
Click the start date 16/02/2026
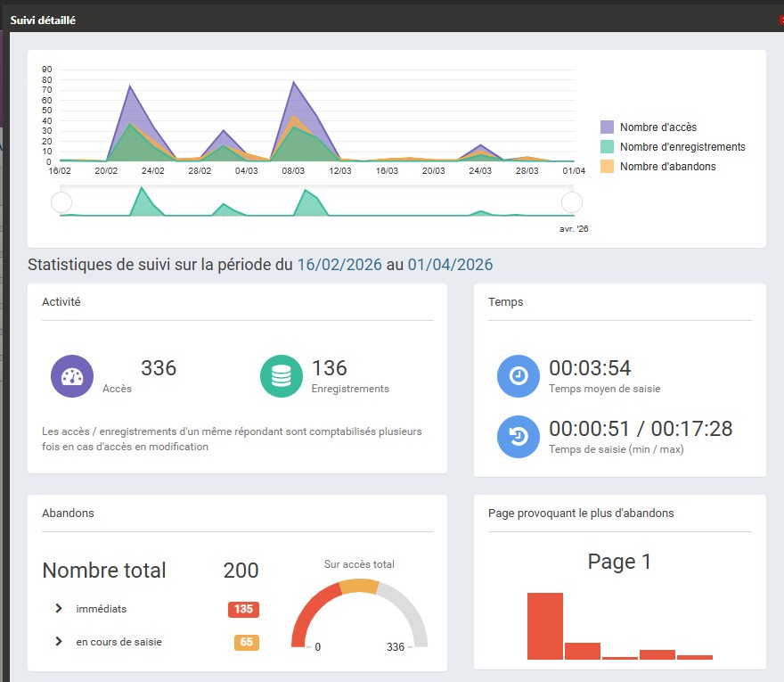[339, 265]
